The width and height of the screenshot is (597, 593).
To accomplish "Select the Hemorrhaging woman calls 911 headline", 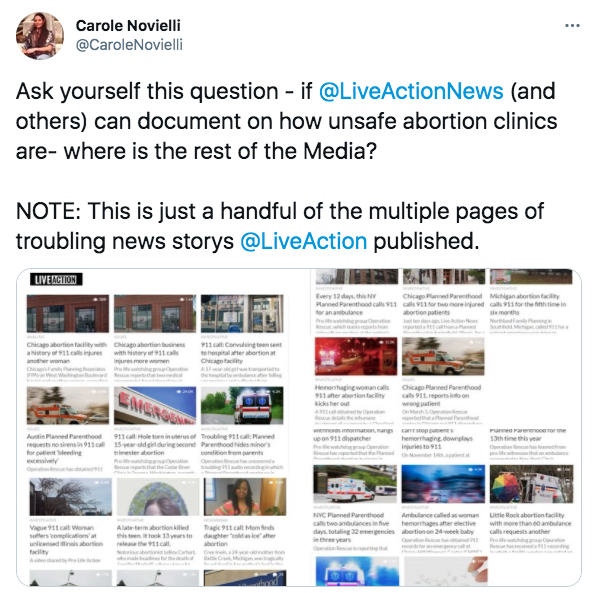I will point(352,395).
